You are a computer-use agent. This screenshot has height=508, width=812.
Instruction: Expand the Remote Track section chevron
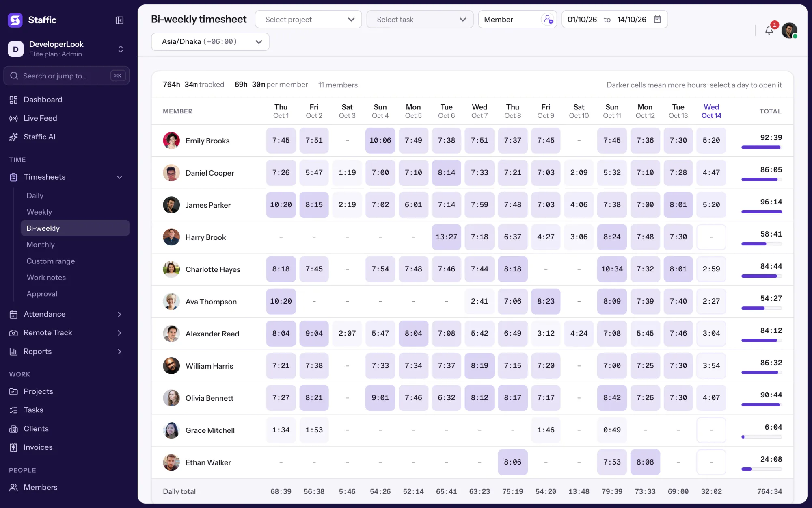120,333
